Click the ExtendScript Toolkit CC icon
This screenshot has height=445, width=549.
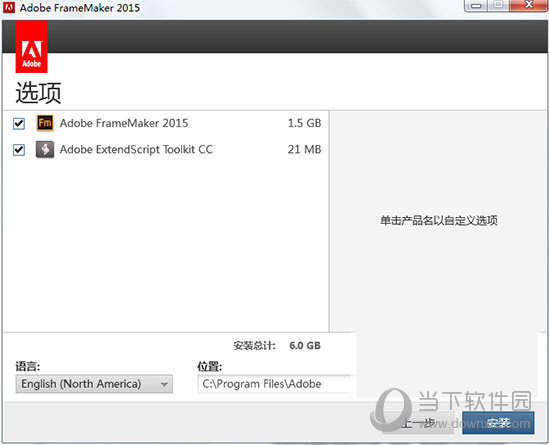pos(45,150)
